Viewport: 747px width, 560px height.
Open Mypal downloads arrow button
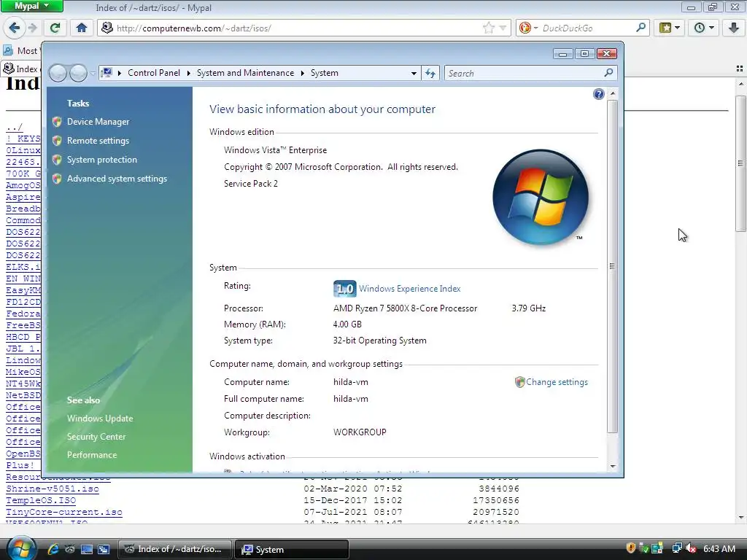[x=734, y=28]
